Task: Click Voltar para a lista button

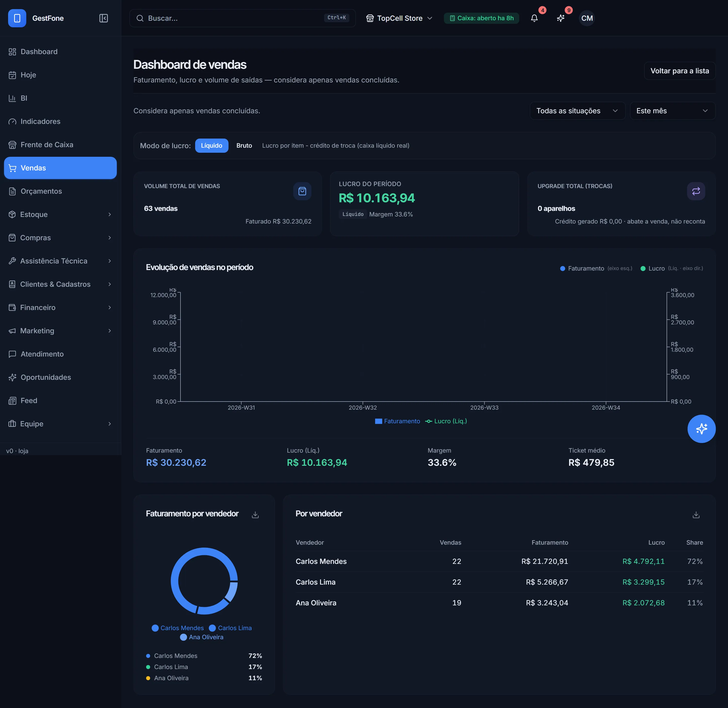Action: [x=680, y=71]
